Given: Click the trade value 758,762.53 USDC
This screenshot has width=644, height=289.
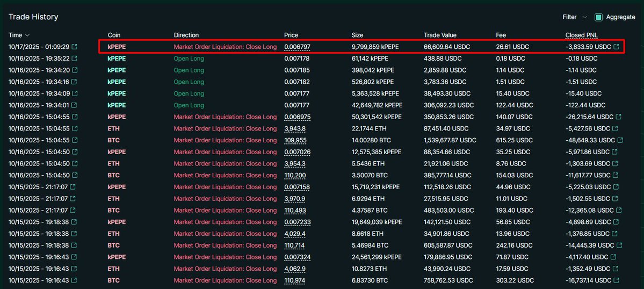Looking at the screenshot, I should coord(448,281).
